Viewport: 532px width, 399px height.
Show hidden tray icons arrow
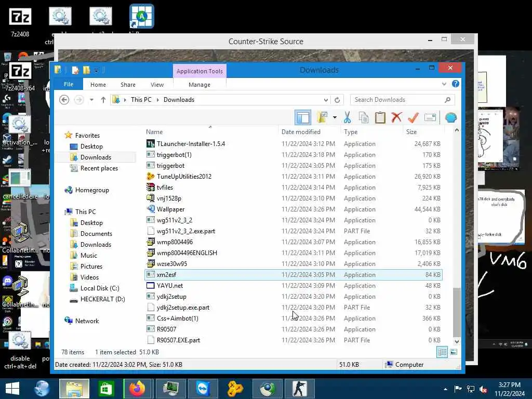445,389
